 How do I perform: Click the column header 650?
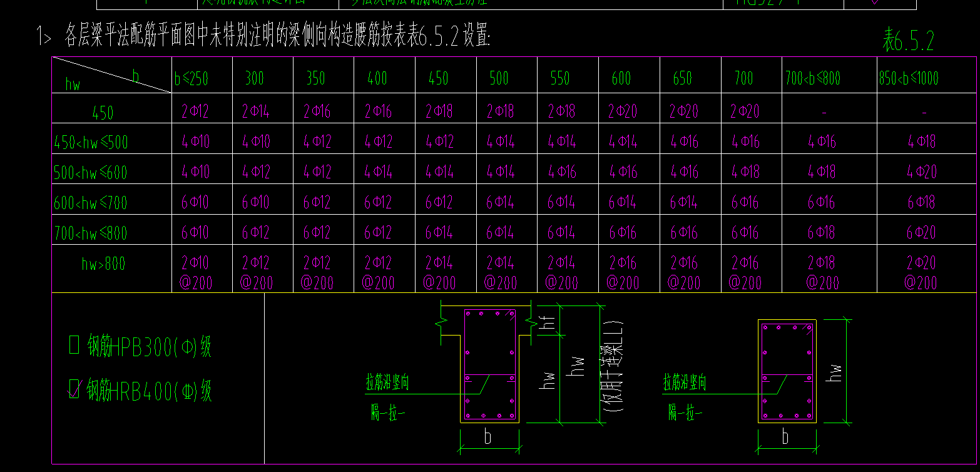[682, 78]
